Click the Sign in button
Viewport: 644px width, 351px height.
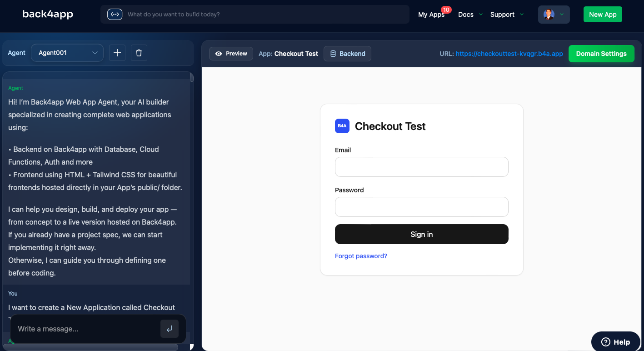click(x=422, y=234)
